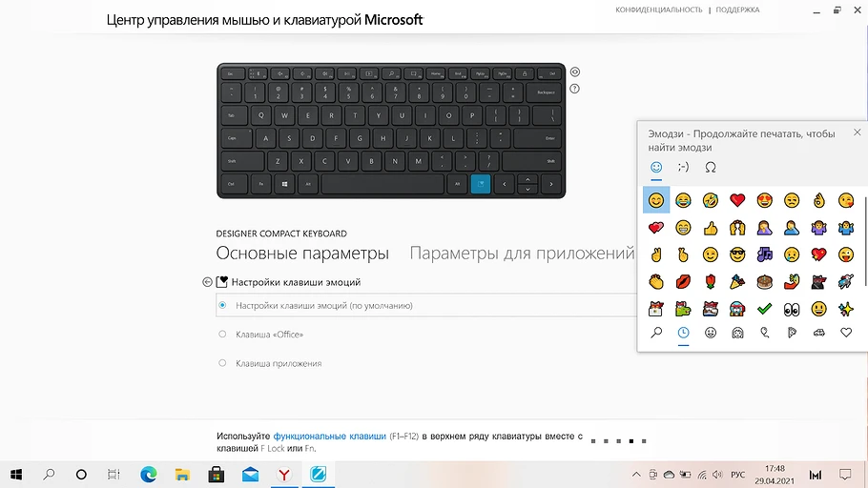Open the ПОДДЕРЖКА link
Screen dimensions: 868x488
click(737, 10)
